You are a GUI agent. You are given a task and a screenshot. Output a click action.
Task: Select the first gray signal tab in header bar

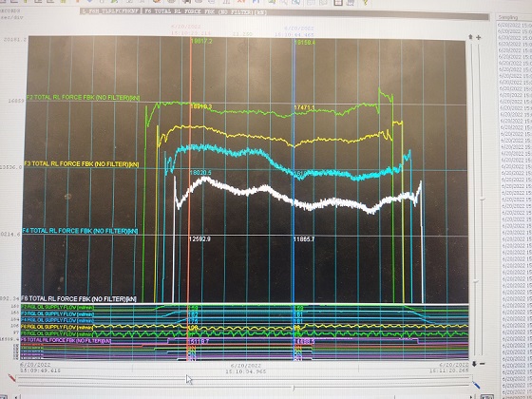coord(110,11)
